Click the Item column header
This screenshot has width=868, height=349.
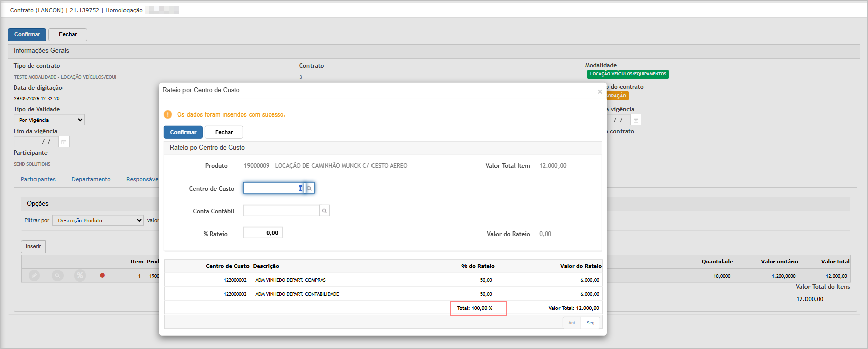click(x=137, y=261)
